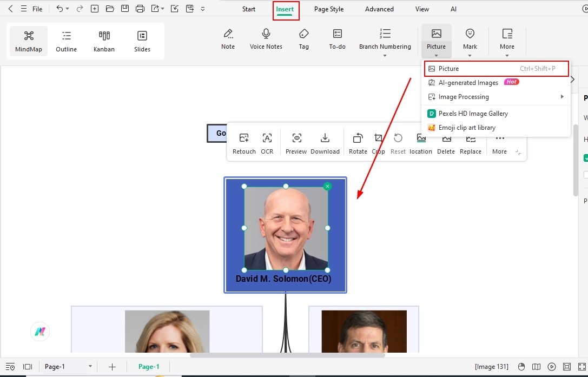Check the green checkbox in the right panel
The height and width of the screenshot is (377, 588).
click(x=585, y=158)
